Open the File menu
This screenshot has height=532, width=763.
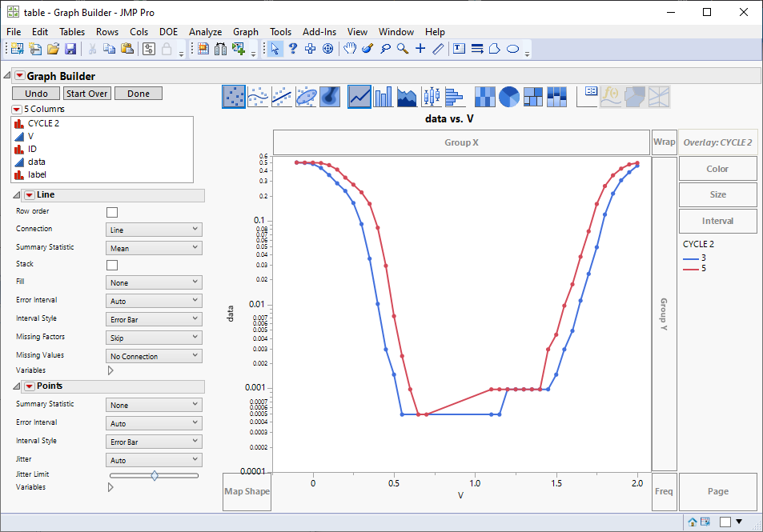tap(14, 32)
